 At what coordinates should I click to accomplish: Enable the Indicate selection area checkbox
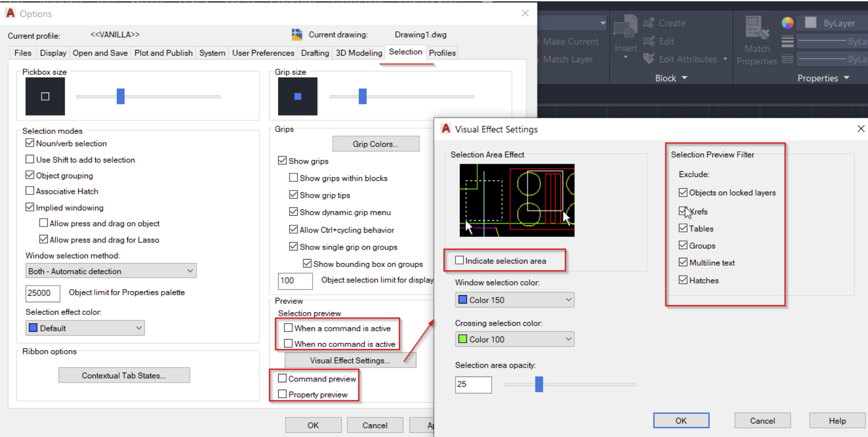(x=459, y=260)
